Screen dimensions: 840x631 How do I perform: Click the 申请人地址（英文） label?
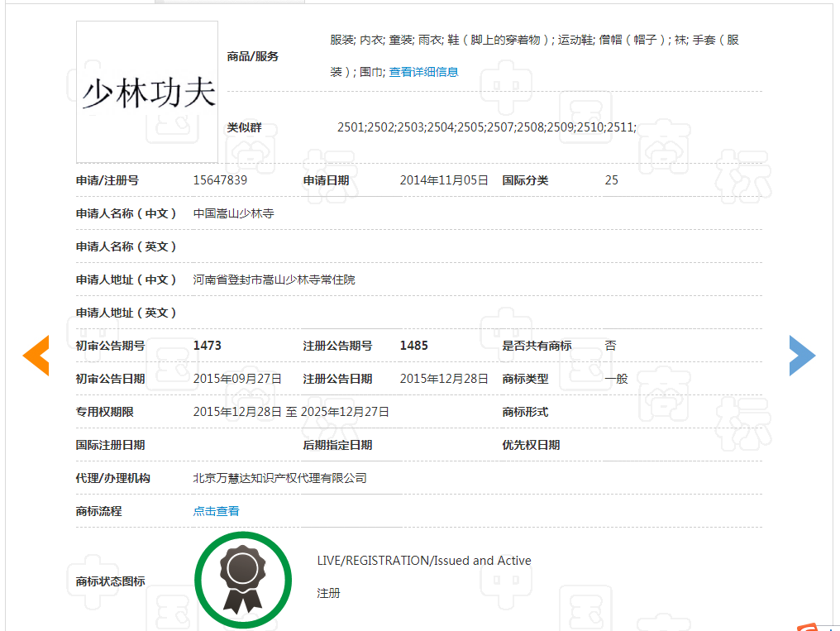(x=126, y=313)
